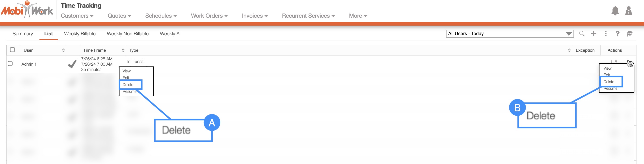The image size is (644, 164).
Task: Click the question mark help icon
Action: 618,34
